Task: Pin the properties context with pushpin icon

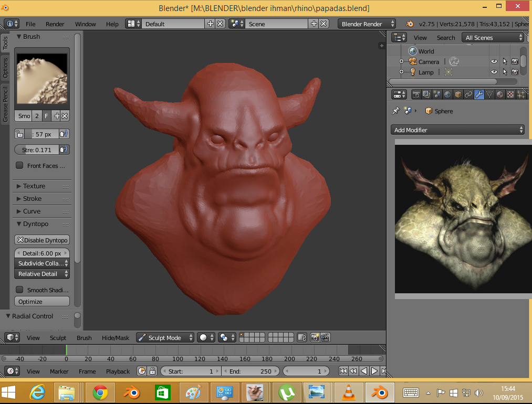Action: pos(396,111)
